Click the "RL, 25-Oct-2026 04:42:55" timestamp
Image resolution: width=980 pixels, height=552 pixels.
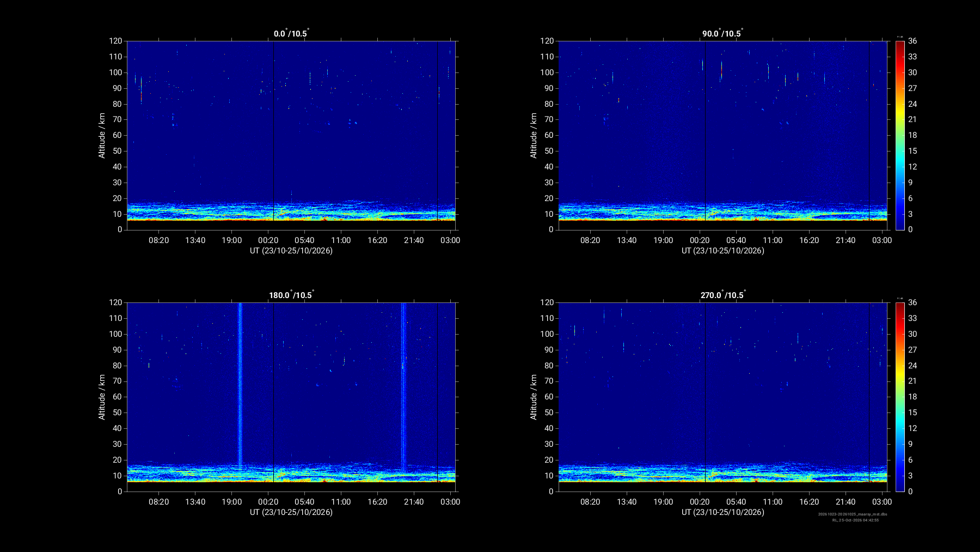click(855, 520)
